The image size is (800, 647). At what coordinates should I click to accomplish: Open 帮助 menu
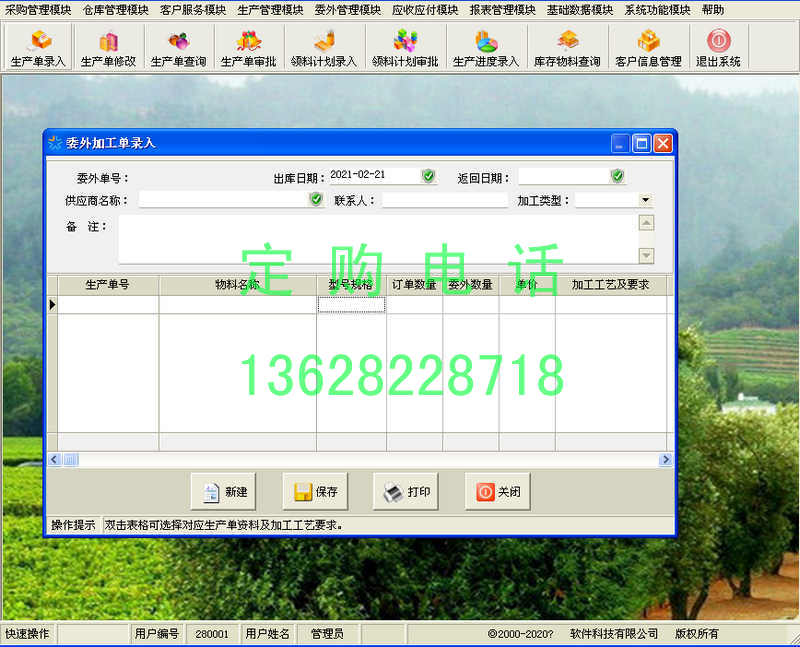click(x=713, y=10)
